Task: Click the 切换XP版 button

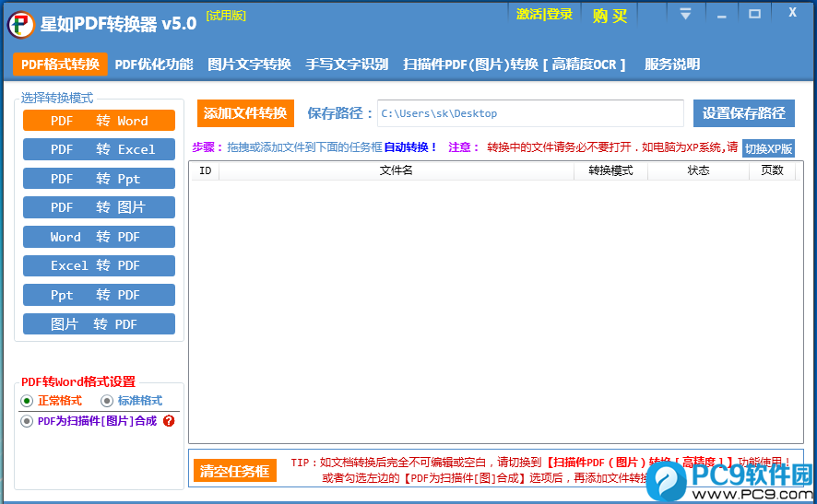Action: (x=768, y=148)
